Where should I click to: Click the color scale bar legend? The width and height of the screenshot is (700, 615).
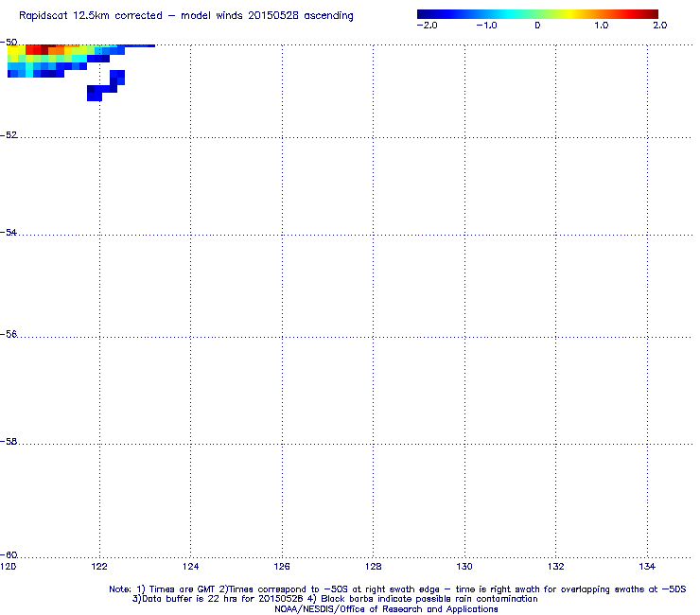point(537,14)
